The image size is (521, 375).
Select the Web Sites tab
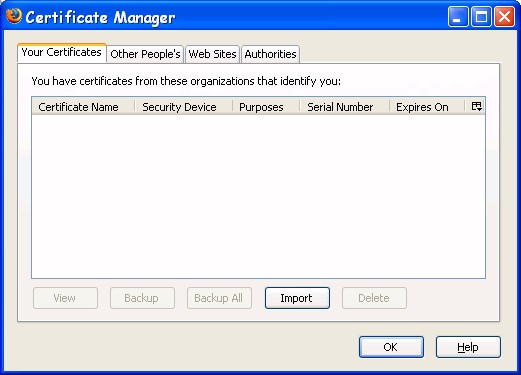212,54
